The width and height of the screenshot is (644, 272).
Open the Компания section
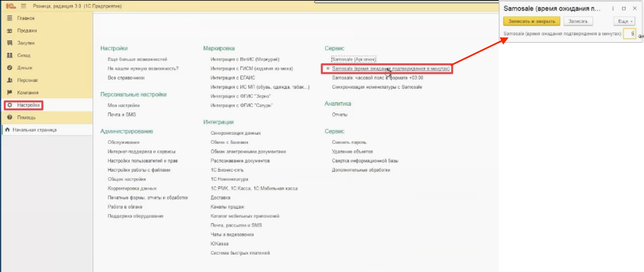pos(28,92)
